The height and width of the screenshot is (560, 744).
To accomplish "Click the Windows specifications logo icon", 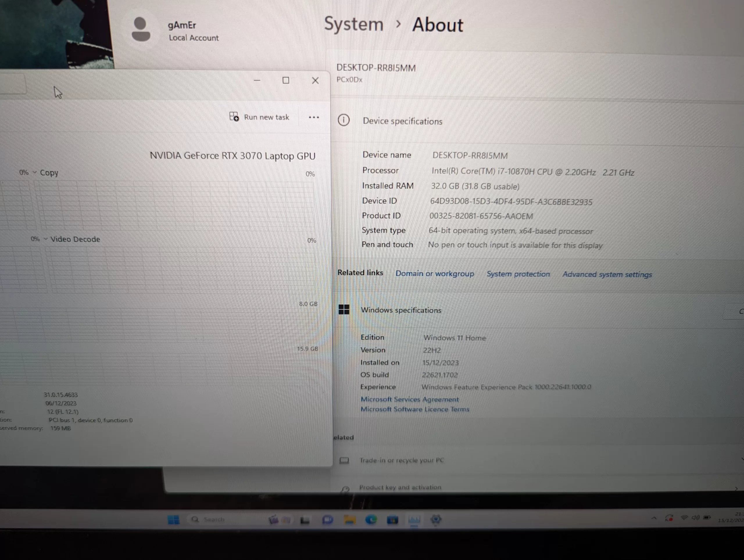I will tap(344, 309).
